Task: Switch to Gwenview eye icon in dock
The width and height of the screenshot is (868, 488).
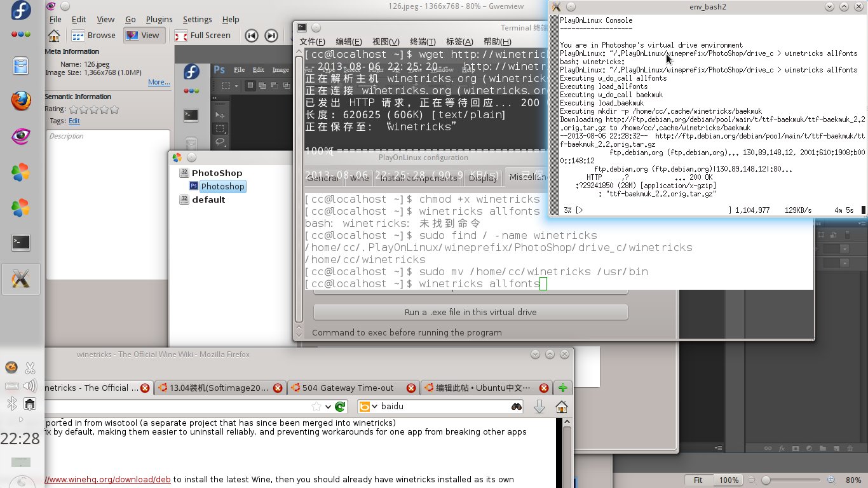Action: 21,136
